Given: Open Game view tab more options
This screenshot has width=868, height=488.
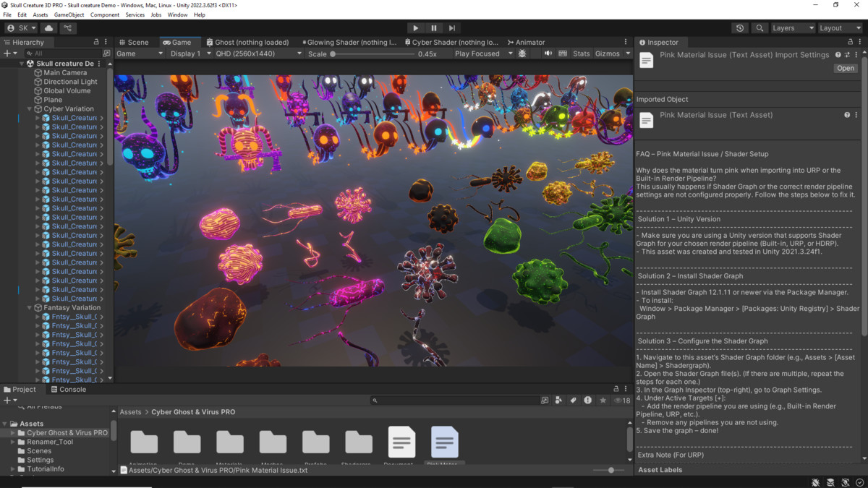Looking at the screenshot, I should click(626, 42).
